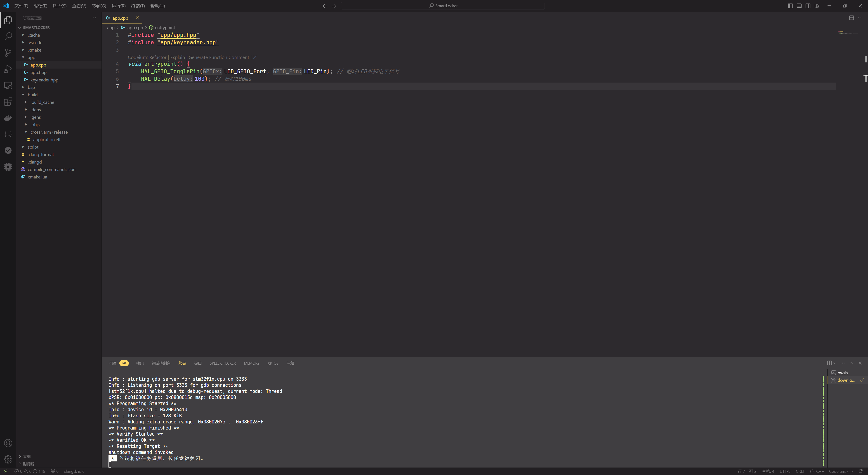This screenshot has width=868, height=475.
Task: Split the editor with the layout button
Action: pyautogui.click(x=851, y=18)
